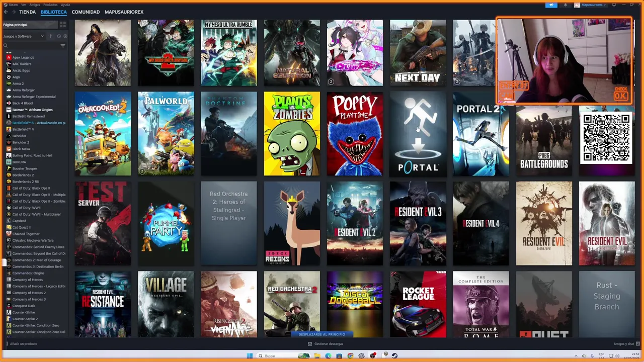Launch Edge from the taskbar

pos(328,356)
